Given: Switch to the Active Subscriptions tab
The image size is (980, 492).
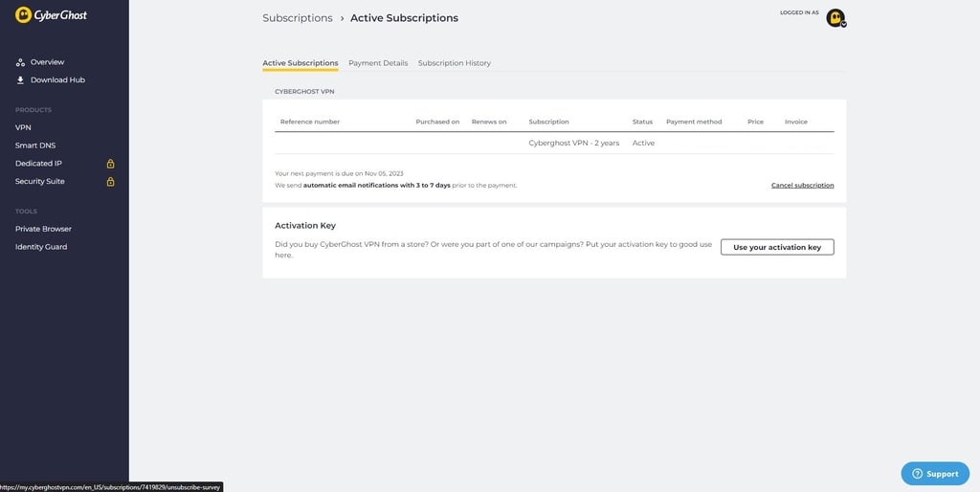Looking at the screenshot, I should (300, 63).
